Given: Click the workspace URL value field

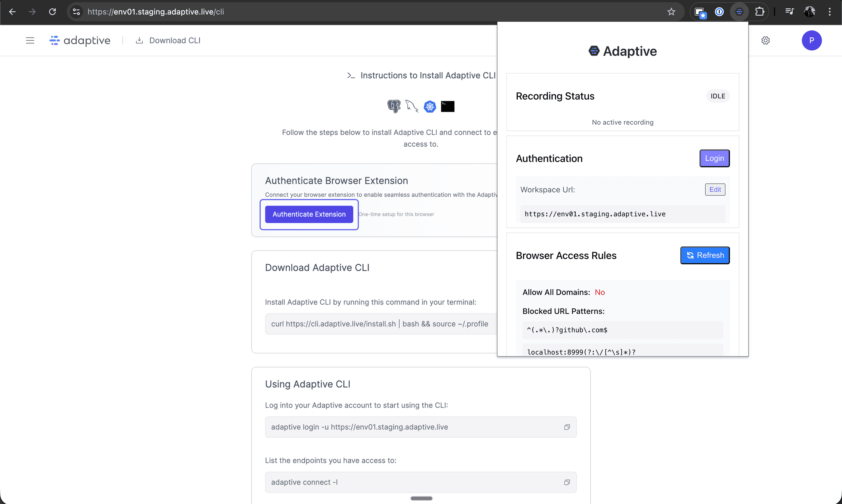Looking at the screenshot, I should [623, 214].
